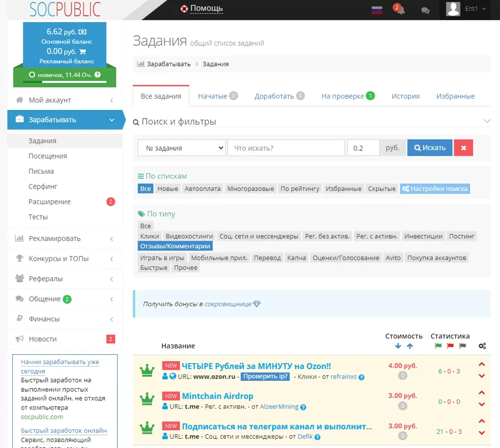500x448 pixels.
Task: Open list settings gears icon
Action: click(x=482, y=346)
